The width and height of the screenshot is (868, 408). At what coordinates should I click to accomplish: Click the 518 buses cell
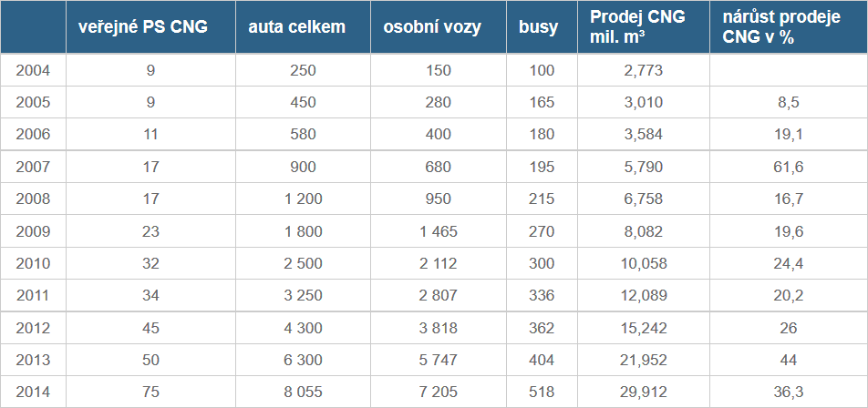(x=542, y=393)
